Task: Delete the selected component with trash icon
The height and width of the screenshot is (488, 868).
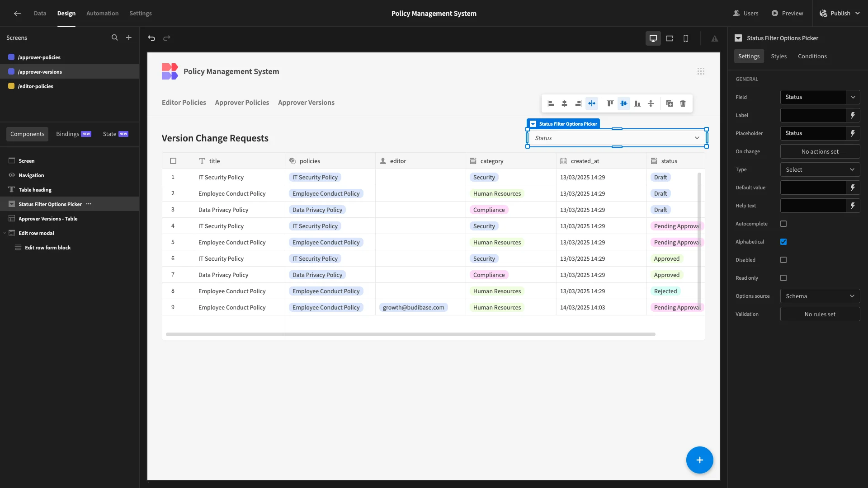Action: (683, 103)
